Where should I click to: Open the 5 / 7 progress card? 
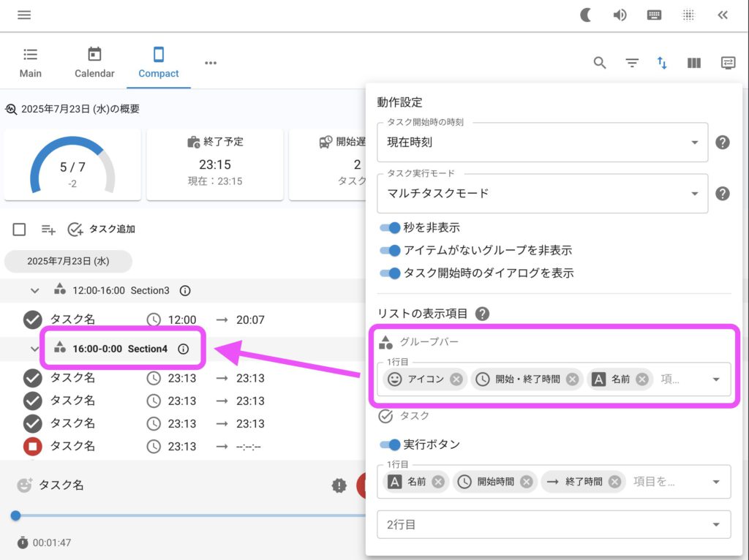[72, 164]
